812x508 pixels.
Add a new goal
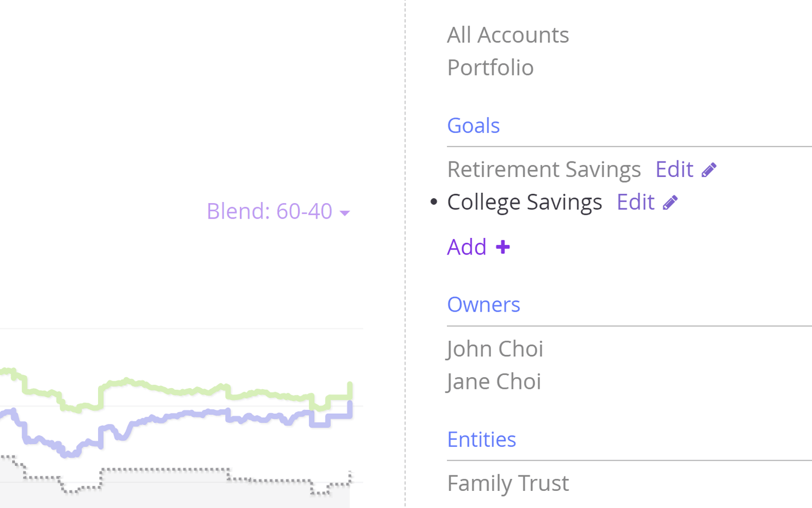tap(478, 247)
